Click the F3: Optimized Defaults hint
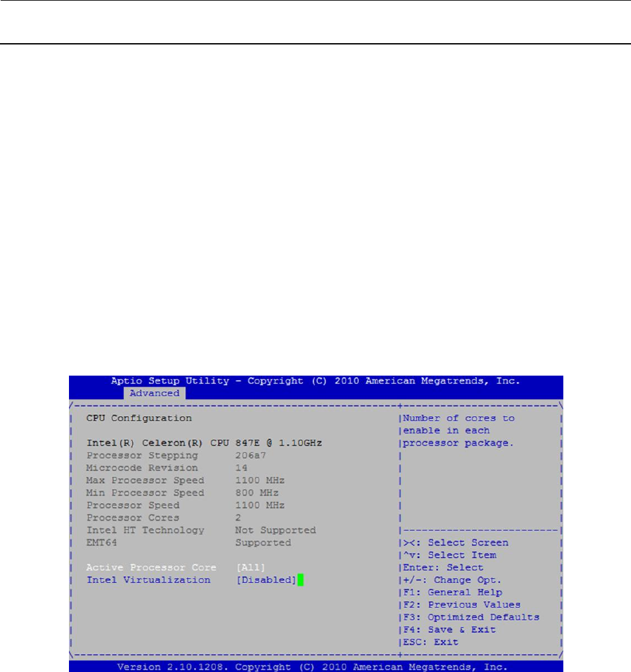This screenshot has height=672, width=631. (471, 617)
